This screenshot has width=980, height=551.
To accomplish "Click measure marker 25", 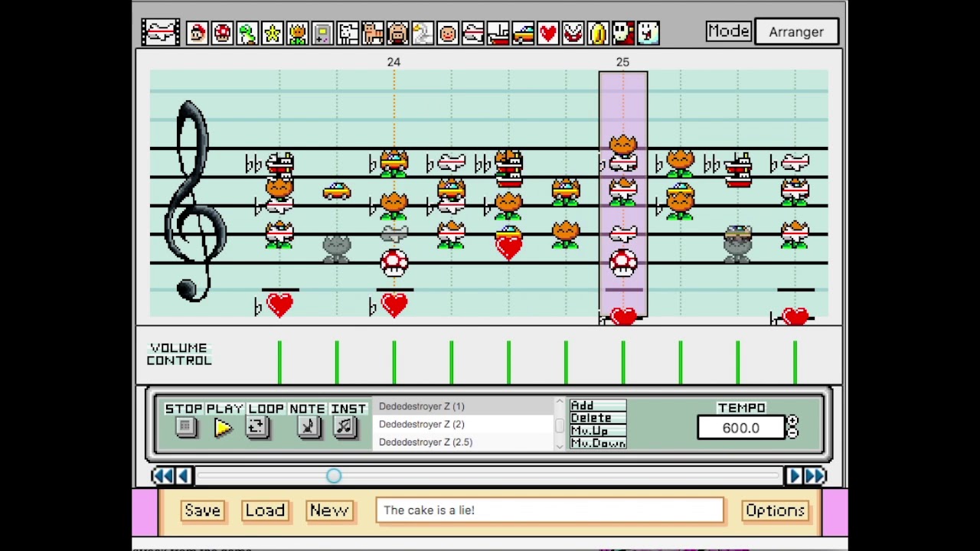I will click(x=622, y=62).
